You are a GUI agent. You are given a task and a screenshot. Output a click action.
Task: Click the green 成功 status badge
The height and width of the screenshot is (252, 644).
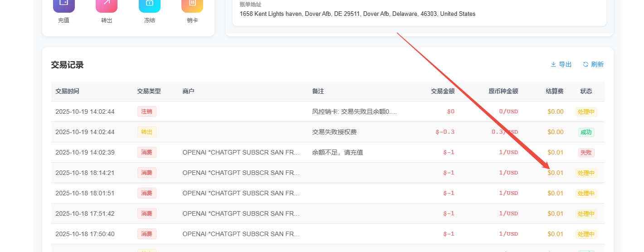[586, 132]
